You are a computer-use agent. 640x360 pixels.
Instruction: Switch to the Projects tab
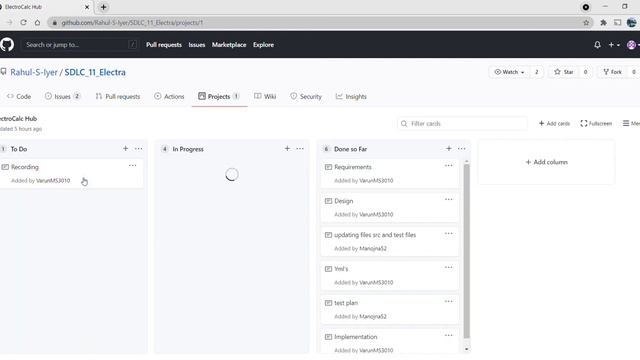pos(219,96)
